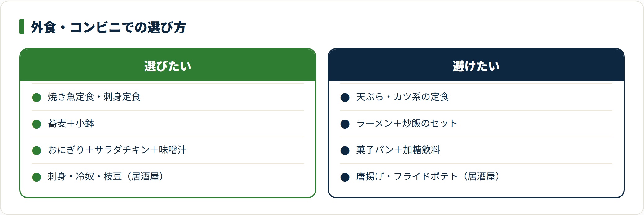The width and height of the screenshot is (644, 215).
Task: Select the 選びたい green header
Action: coord(168,65)
